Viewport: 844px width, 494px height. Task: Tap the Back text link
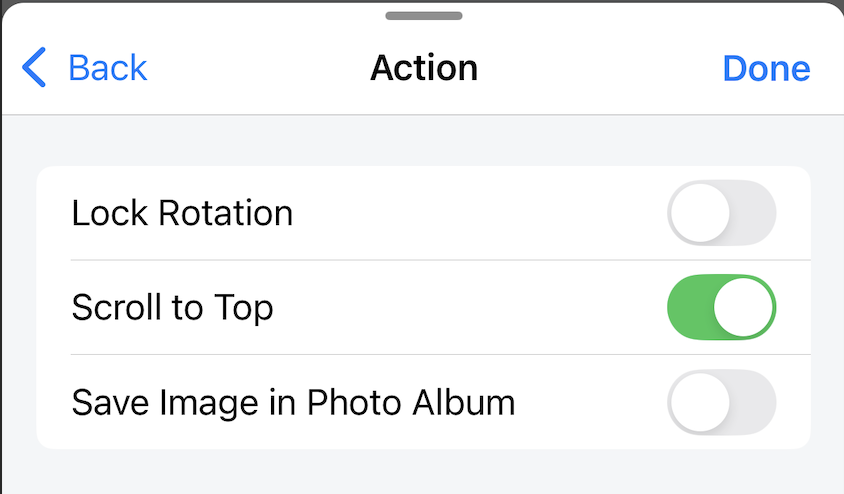107,68
